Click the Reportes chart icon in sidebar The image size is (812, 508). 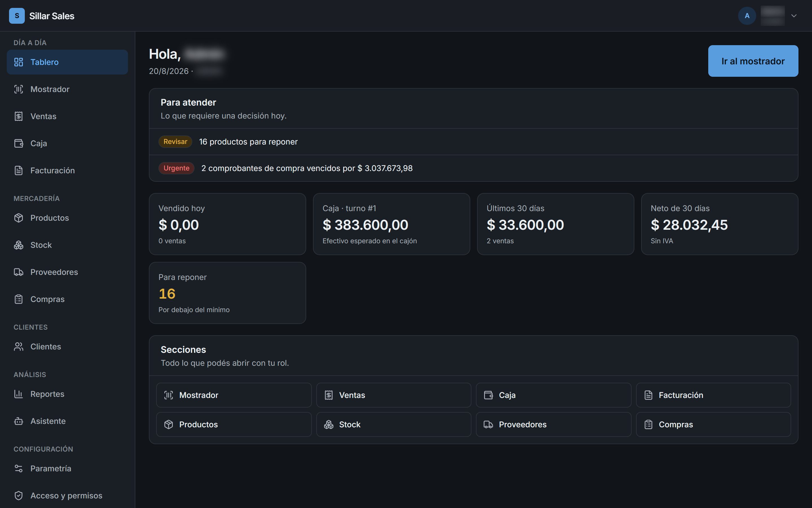click(18, 394)
